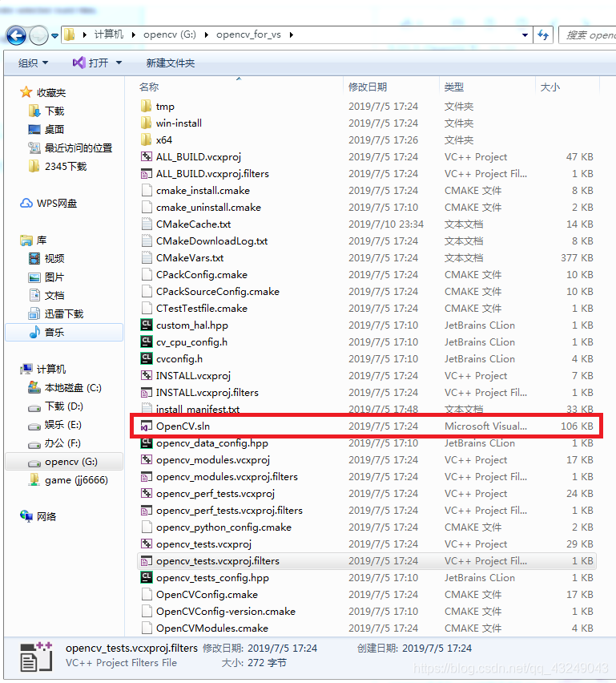Select CMakeVars.txt
This screenshot has width=616, height=683.
pos(190,258)
